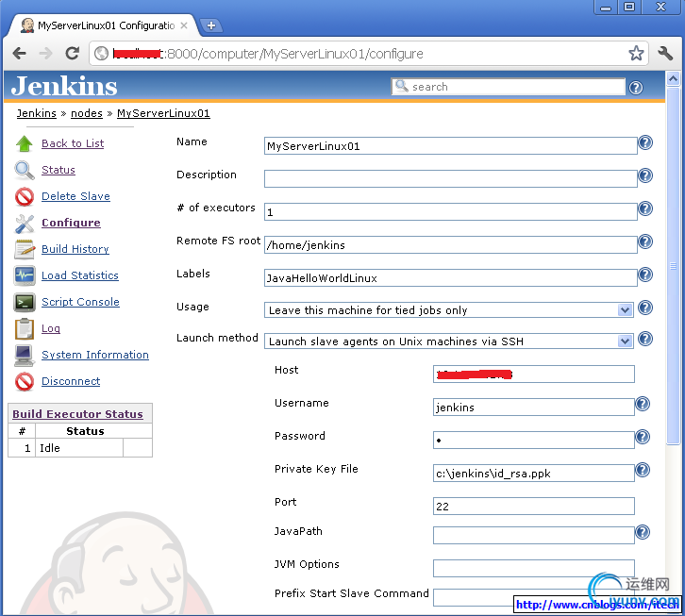This screenshot has width=685, height=616.
Task: Open help for Private Key File
Action: click(x=643, y=470)
